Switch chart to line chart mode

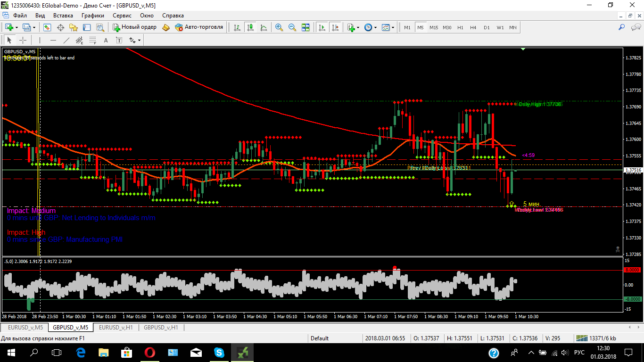[x=263, y=27]
